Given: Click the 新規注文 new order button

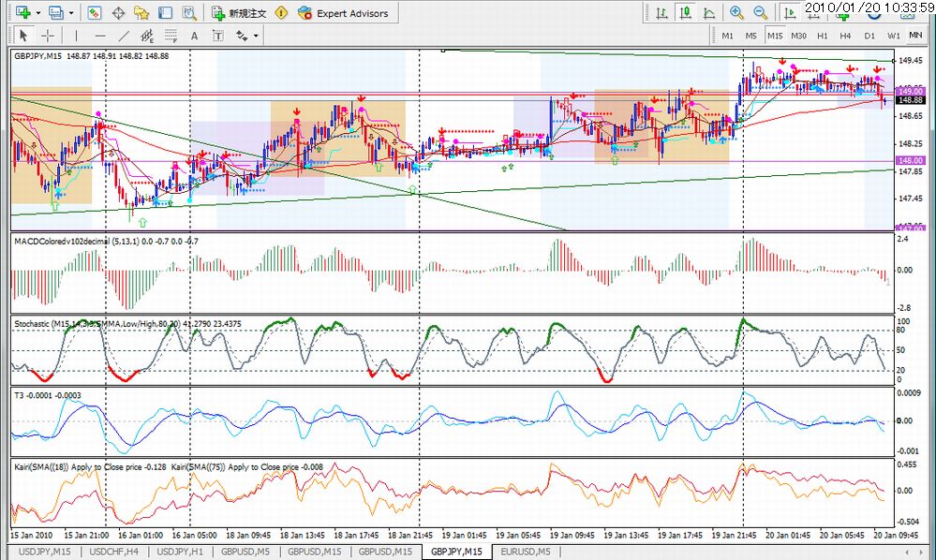Looking at the screenshot, I should 239,13.
